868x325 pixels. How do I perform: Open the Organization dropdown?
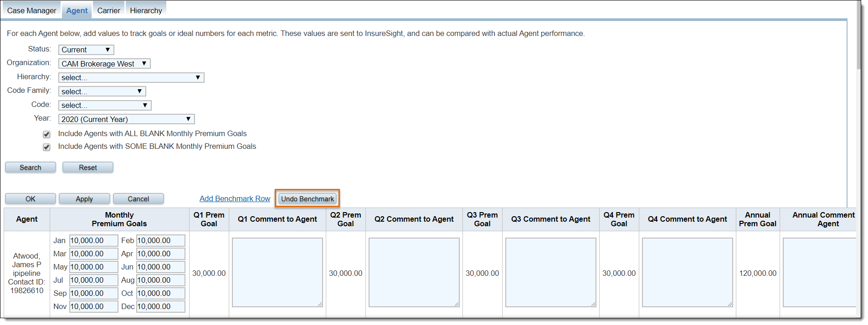point(104,64)
